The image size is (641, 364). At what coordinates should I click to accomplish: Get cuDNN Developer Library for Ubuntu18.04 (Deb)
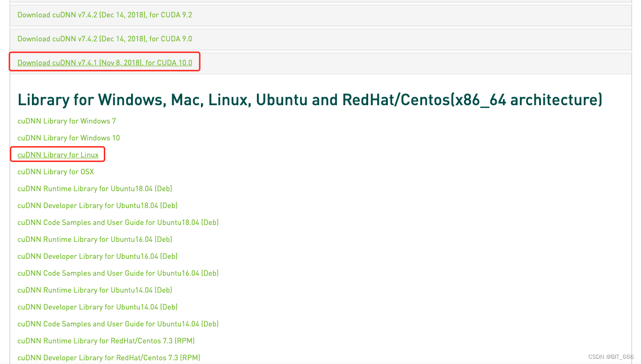(98, 206)
